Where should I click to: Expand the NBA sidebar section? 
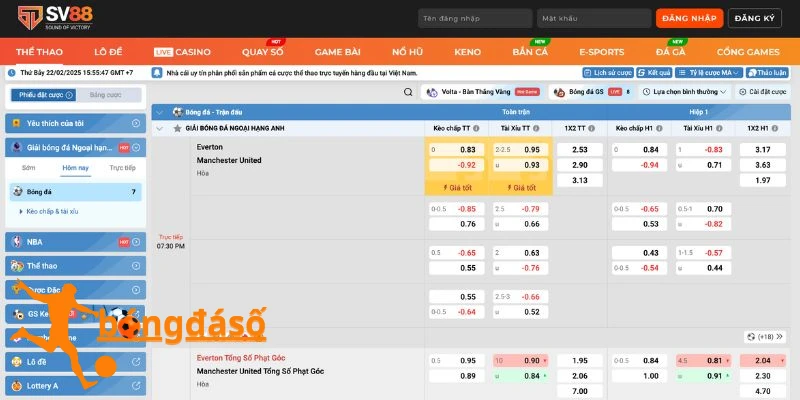point(136,242)
